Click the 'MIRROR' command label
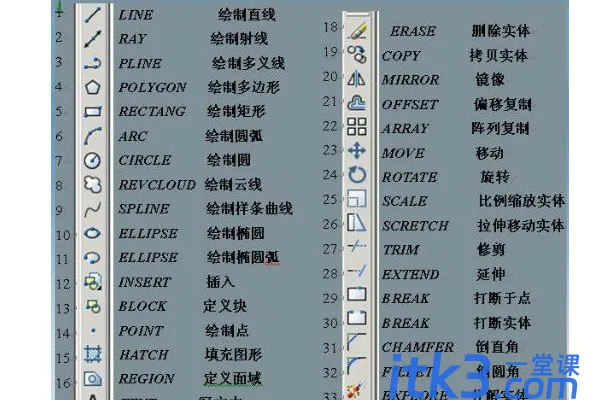Image resolution: width=600 pixels, height=400 pixels. point(411,80)
